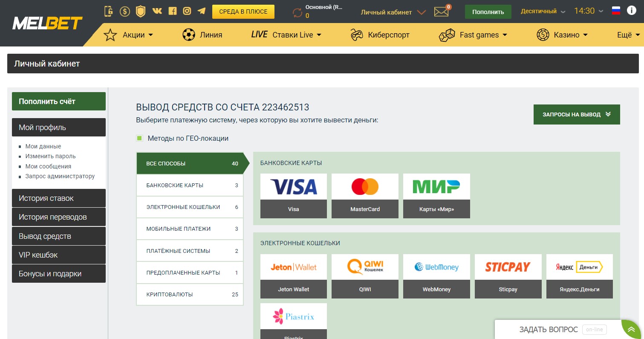Select the Платёжные системы tab

(190, 251)
